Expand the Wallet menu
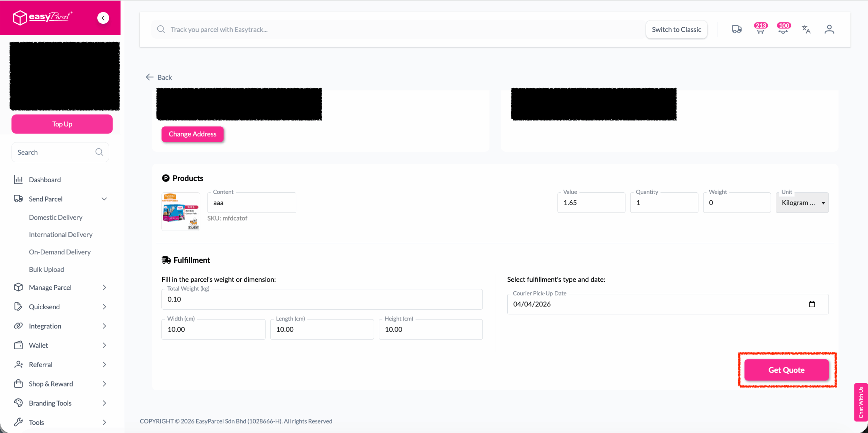 coord(104,345)
